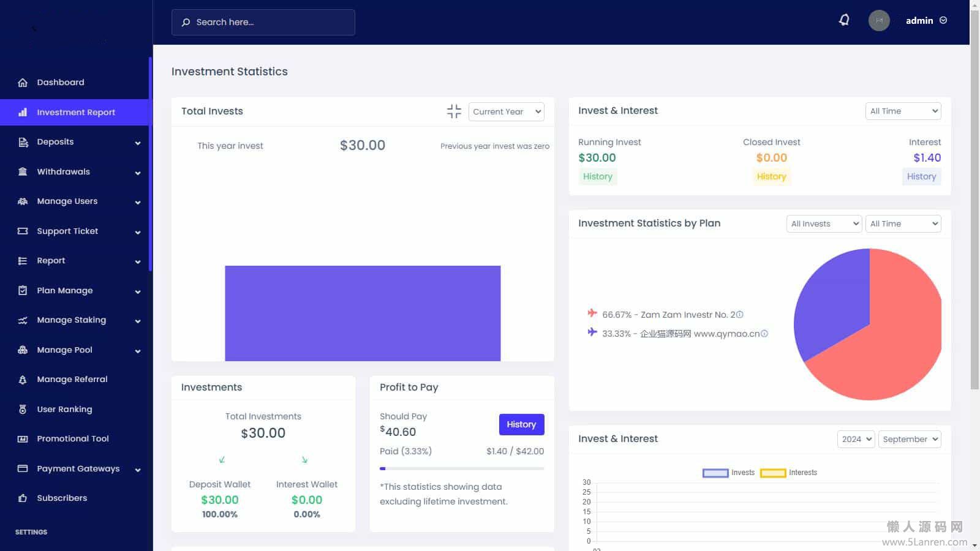The width and height of the screenshot is (980, 551).
Task: Click the Manage Referral icon in sidebar
Action: click(x=23, y=380)
